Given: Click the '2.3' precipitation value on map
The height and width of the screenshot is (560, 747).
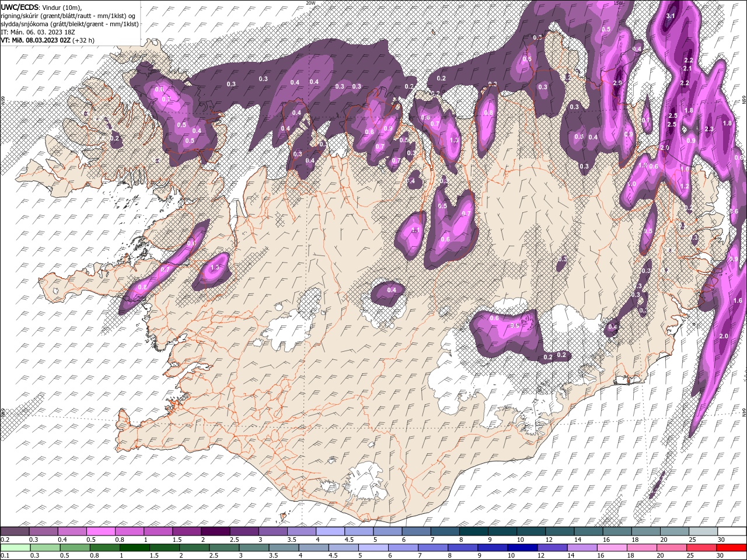Looking at the screenshot, I should [710, 129].
